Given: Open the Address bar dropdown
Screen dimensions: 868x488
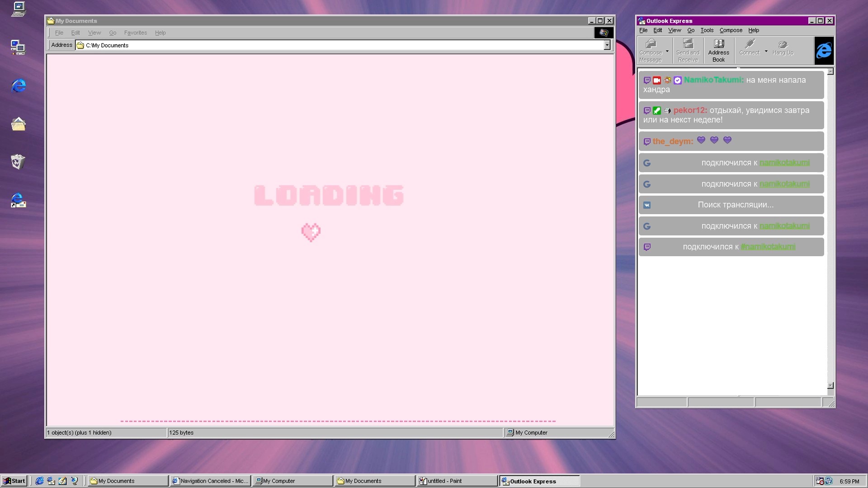Looking at the screenshot, I should pos(607,45).
